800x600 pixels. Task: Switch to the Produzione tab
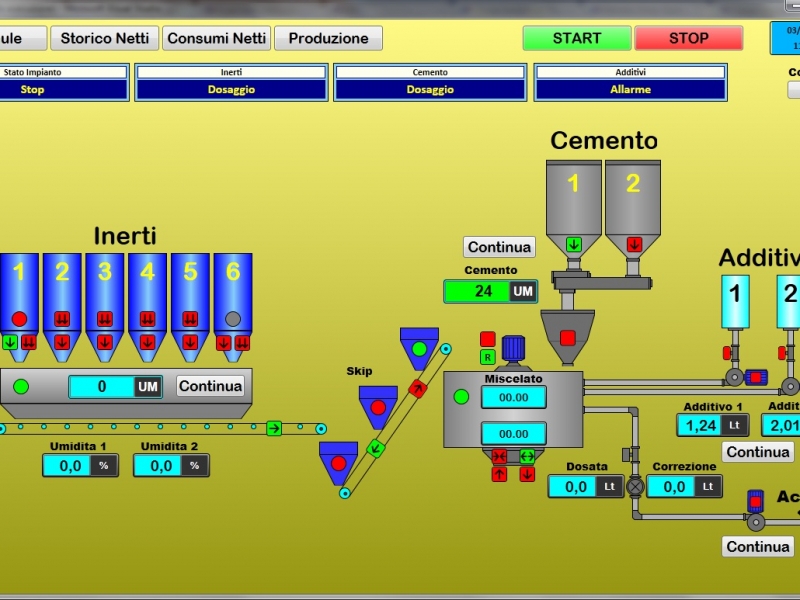pos(328,38)
